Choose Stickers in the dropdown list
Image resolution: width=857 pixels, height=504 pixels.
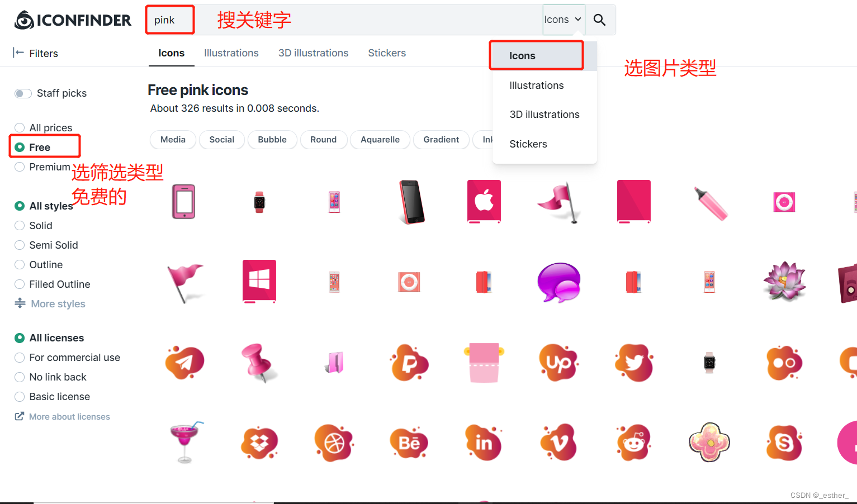coord(544,144)
